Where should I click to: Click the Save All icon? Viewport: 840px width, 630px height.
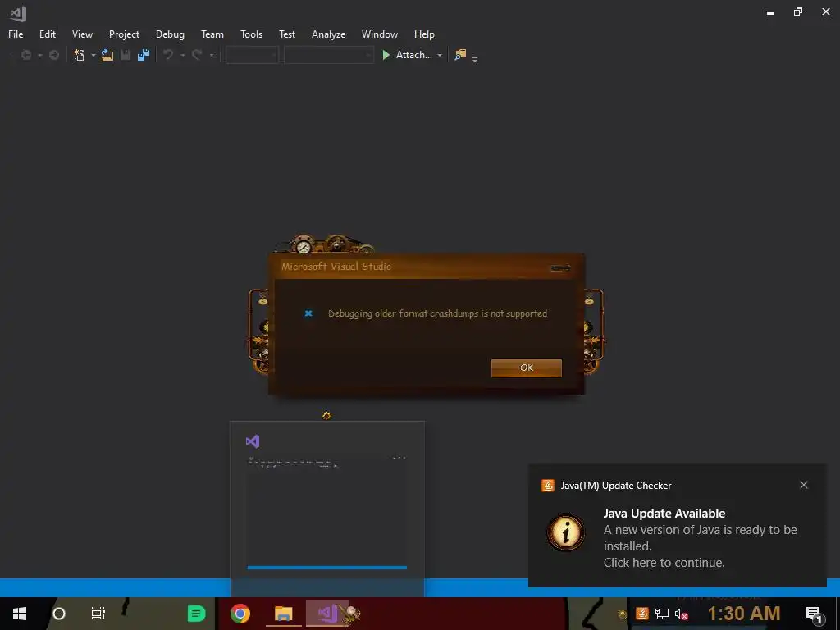coord(144,55)
